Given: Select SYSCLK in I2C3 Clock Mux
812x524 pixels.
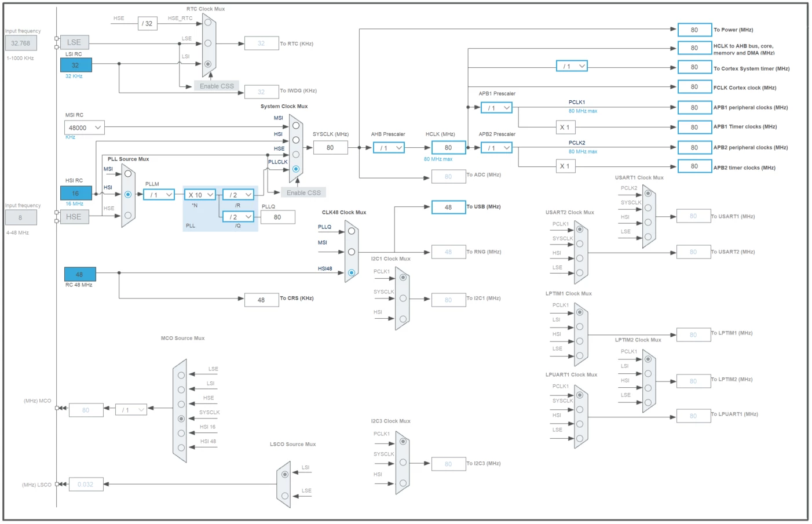Looking at the screenshot, I should click(x=403, y=462).
